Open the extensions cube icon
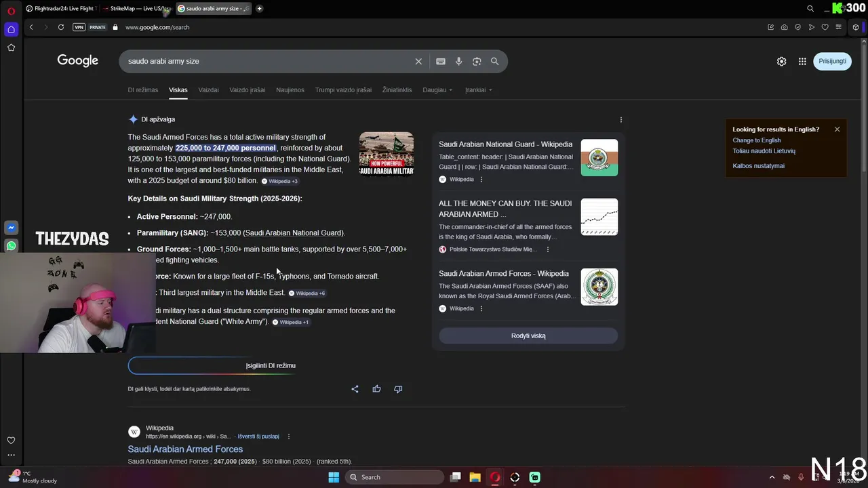Image resolution: width=868 pixels, height=488 pixels. point(856,27)
